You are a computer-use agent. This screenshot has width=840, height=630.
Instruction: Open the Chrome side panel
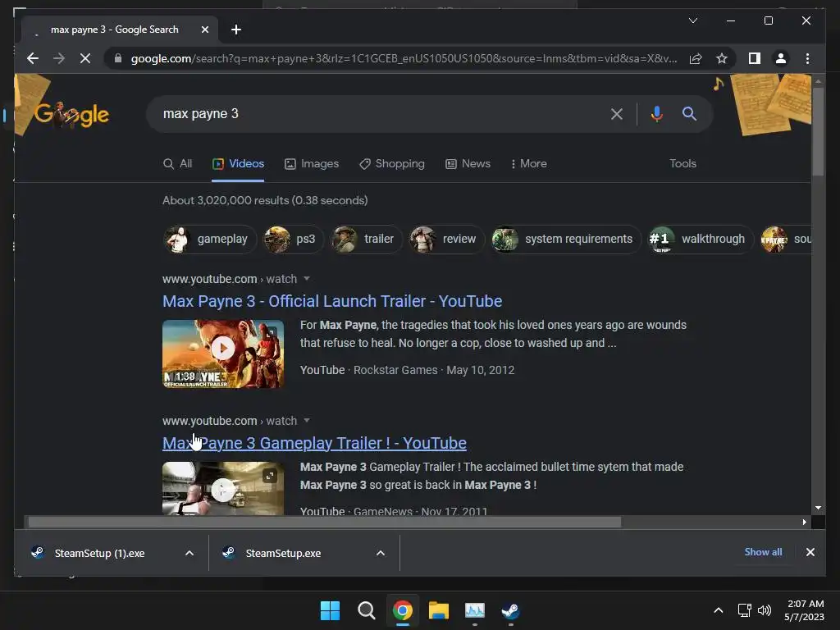point(755,58)
